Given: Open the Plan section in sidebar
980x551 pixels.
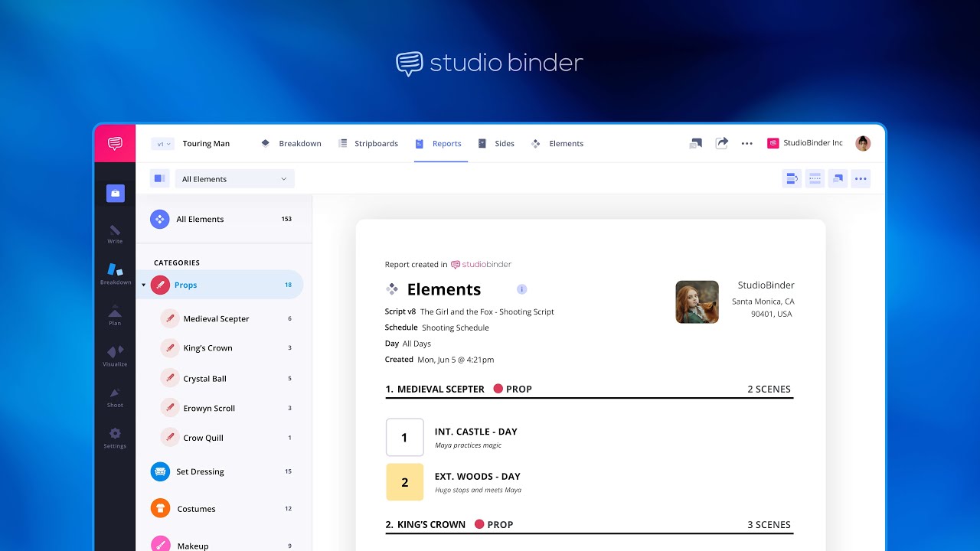Looking at the screenshot, I should (115, 315).
